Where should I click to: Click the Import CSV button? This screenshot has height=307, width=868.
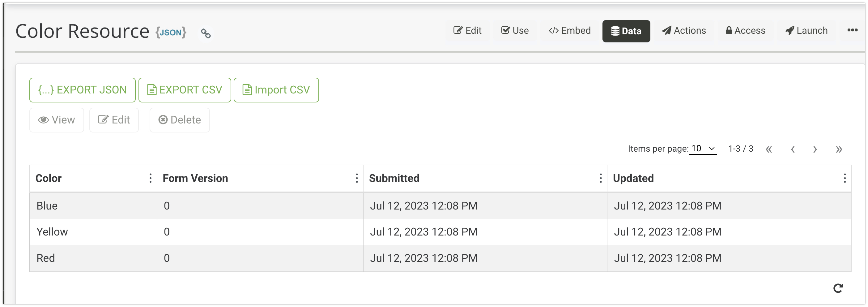(x=276, y=90)
